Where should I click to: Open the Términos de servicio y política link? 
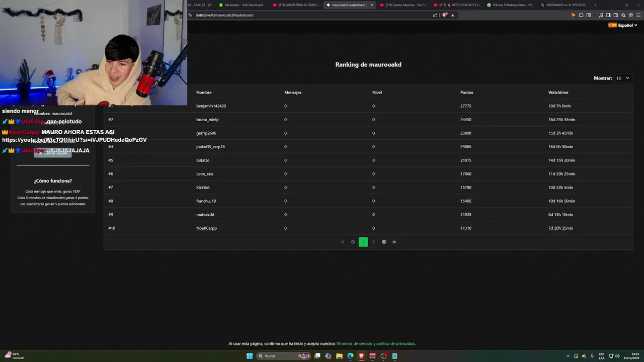[x=376, y=343]
